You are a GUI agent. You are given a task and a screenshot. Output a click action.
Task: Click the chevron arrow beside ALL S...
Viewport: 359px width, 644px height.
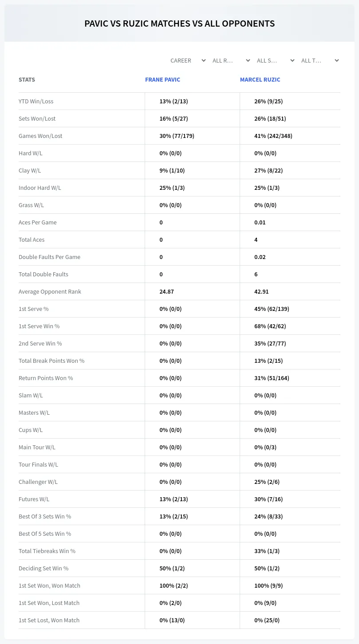(292, 60)
